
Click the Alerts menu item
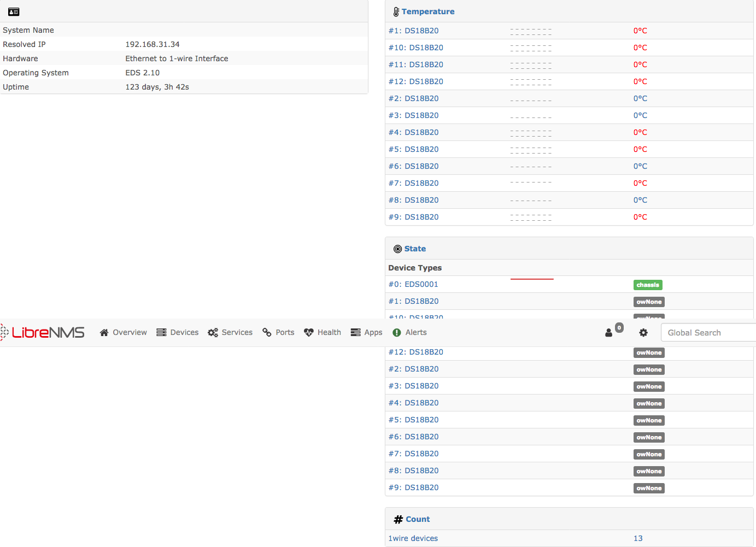coord(409,332)
